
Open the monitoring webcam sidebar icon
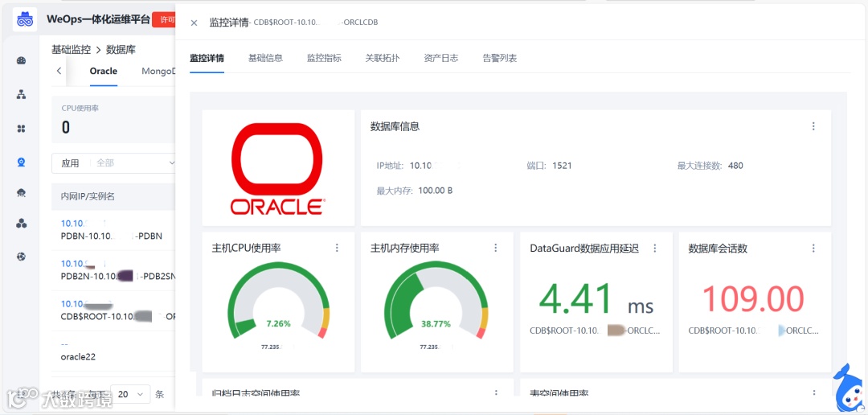[22, 162]
